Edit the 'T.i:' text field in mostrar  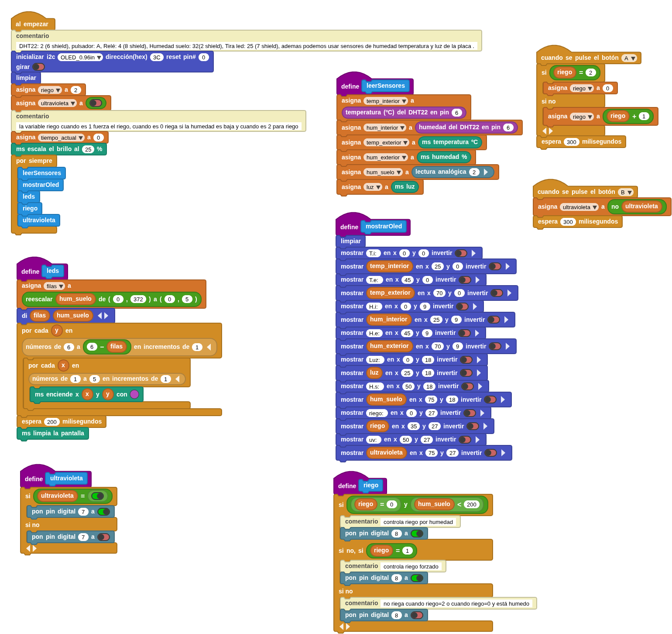coord(374,253)
